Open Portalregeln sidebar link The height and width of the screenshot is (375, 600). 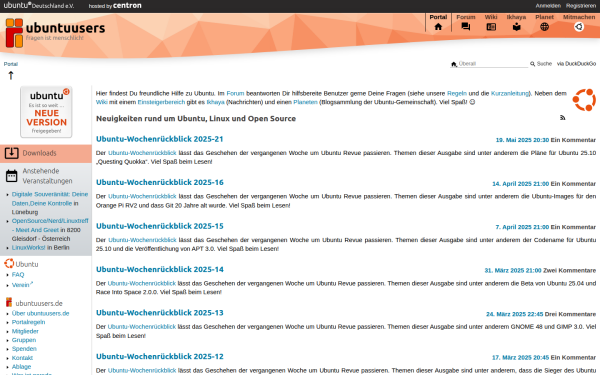[x=28, y=322]
